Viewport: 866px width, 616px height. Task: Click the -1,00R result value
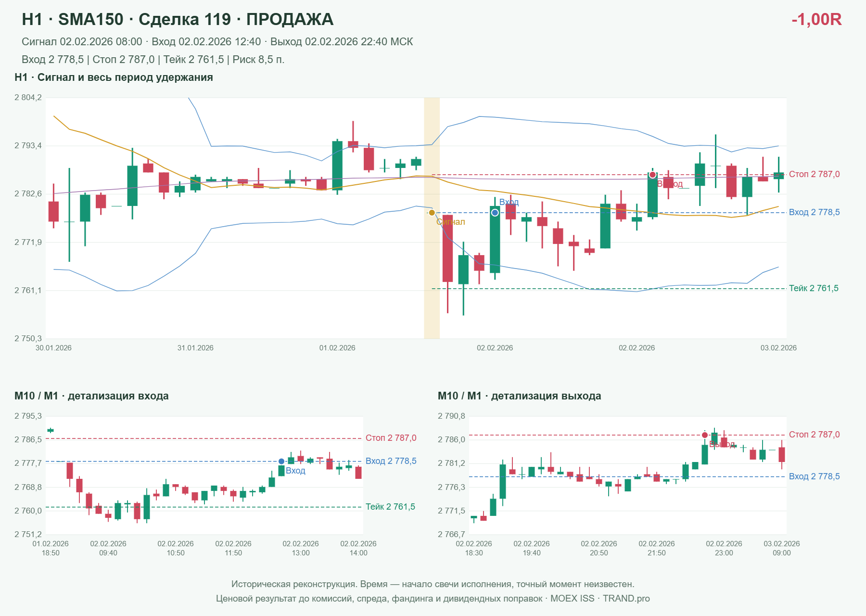pyautogui.click(x=816, y=19)
